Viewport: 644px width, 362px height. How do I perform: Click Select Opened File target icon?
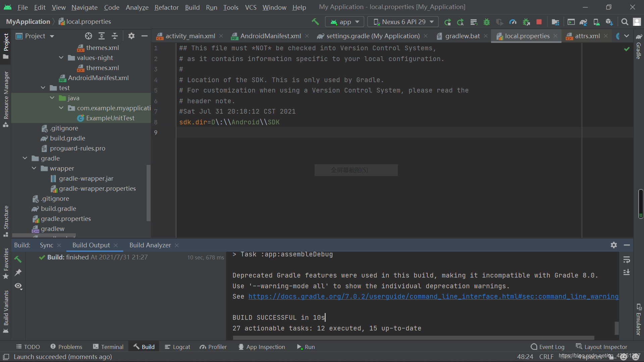88,36
